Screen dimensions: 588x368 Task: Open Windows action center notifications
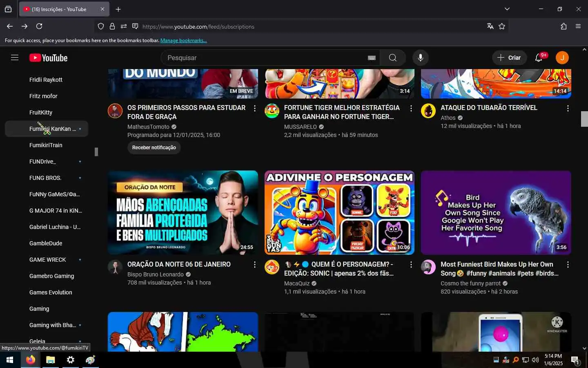[575, 360]
